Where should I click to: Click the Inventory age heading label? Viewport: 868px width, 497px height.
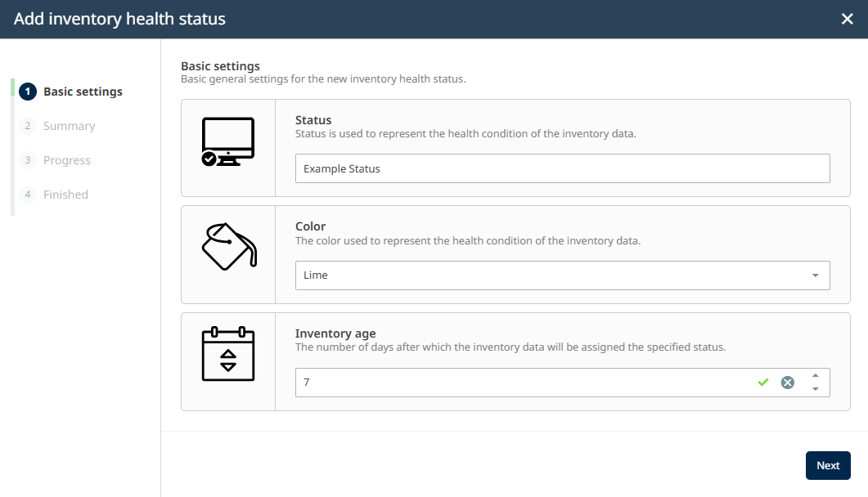click(335, 334)
